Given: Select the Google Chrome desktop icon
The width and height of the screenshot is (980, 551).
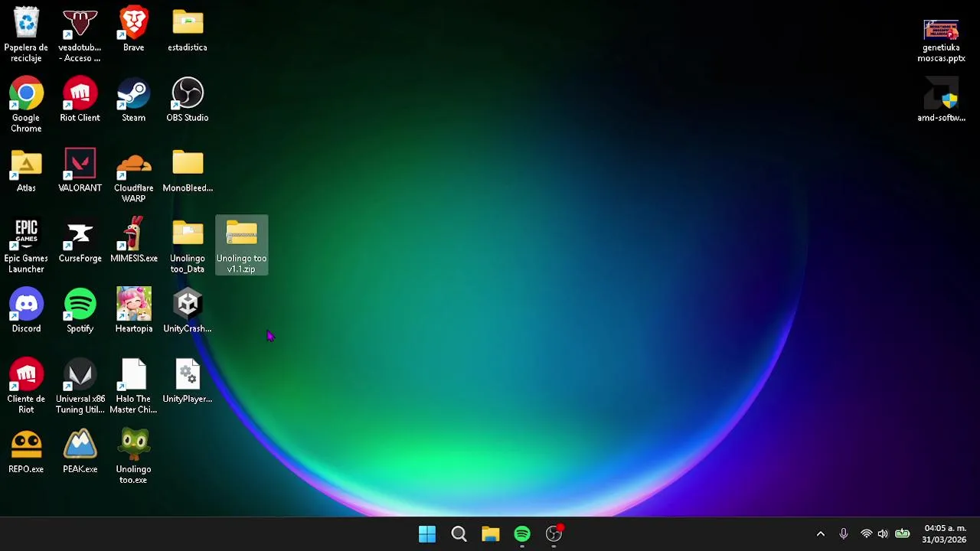Looking at the screenshot, I should click(x=26, y=105).
